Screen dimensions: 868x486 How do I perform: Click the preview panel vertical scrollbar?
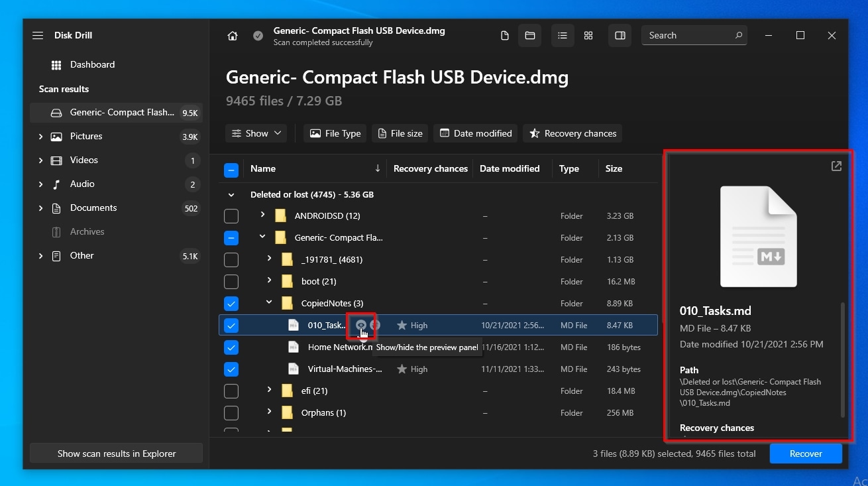coord(843,360)
